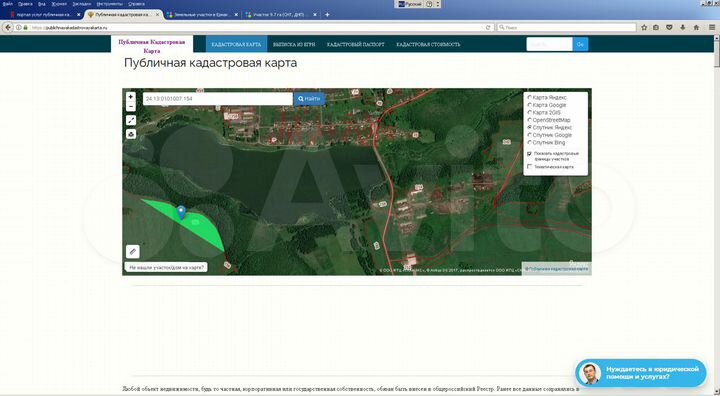Zoom in on the cadastral map
Image resolution: width=720 pixels, height=396 pixels.
point(131,97)
